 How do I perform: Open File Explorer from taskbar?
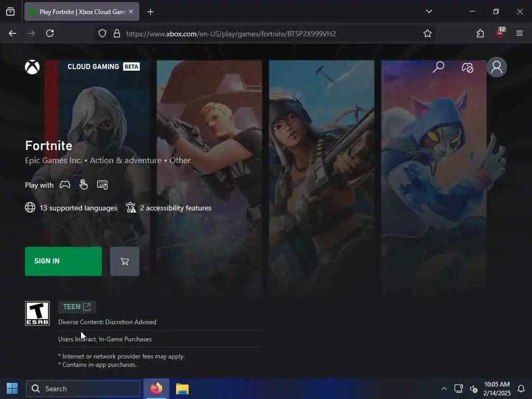click(182, 389)
